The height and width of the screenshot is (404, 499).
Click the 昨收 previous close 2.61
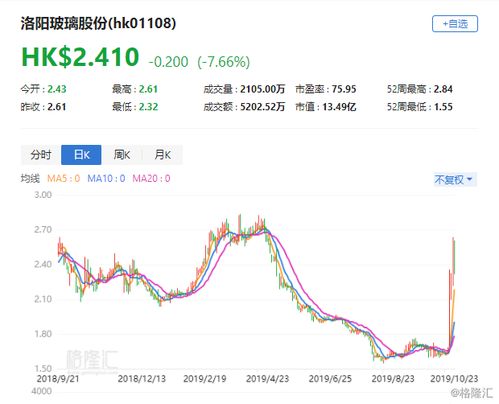[57, 107]
